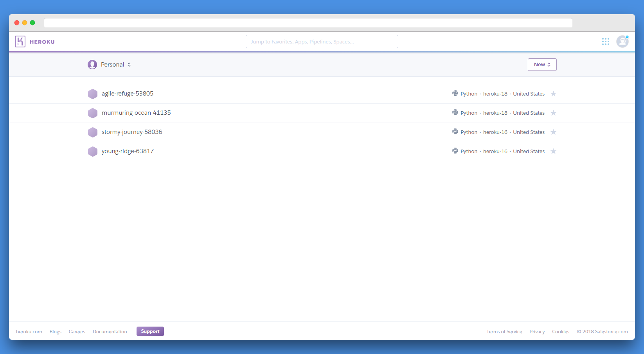Open the user account avatar menu
644x354 pixels.
pyautogui.click(x=622, y=42)
